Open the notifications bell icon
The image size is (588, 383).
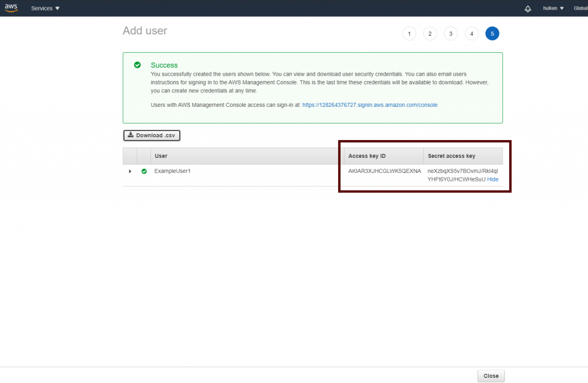(528, 9)
